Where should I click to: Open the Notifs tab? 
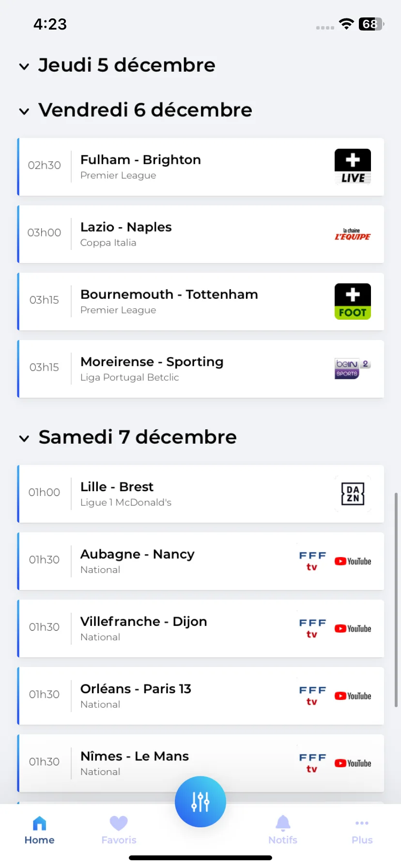click(283, 830)
